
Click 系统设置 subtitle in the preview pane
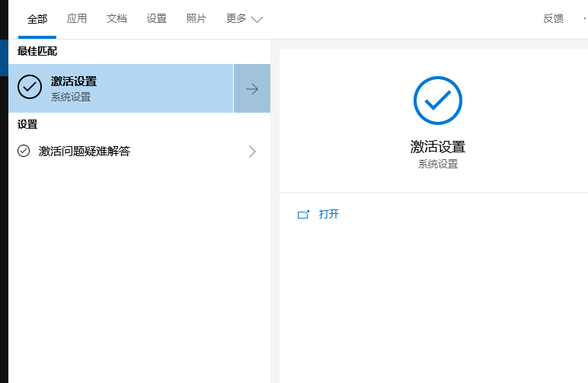point(437,164)
